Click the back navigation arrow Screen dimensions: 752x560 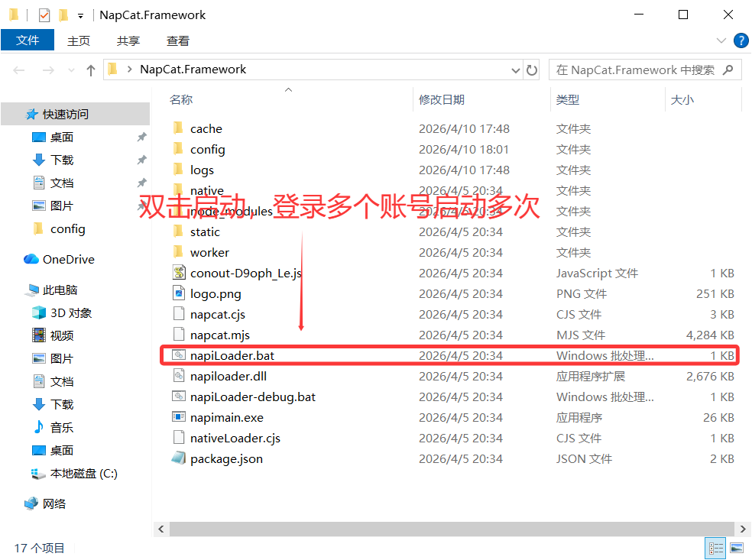18,69
